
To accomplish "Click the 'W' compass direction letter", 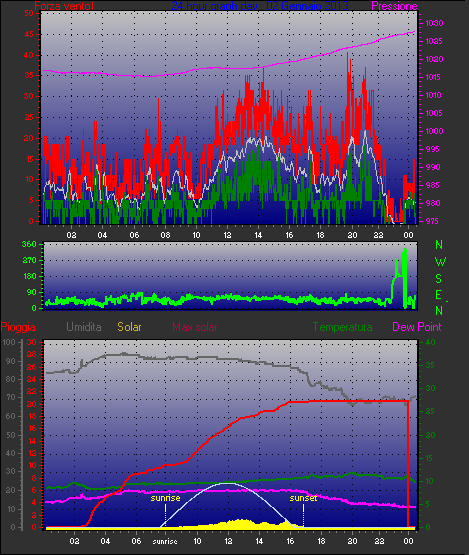I will [x=440, y=262].
